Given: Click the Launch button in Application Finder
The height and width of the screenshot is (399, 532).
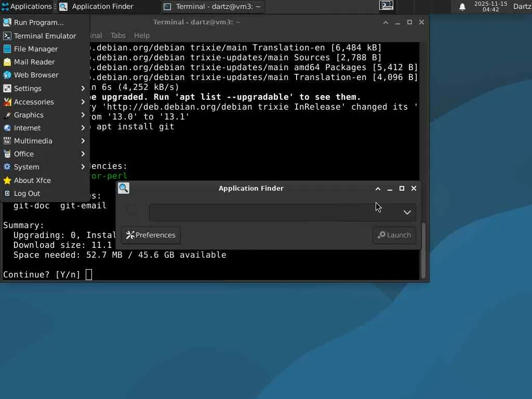Looking at the screenshot, I should (x=394, y=235).
